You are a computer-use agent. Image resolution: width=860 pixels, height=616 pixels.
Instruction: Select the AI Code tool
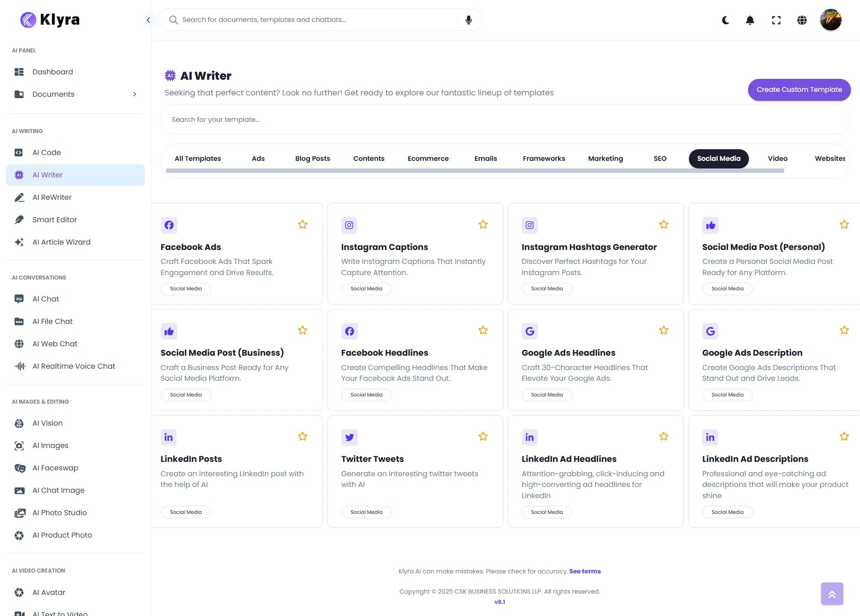click(46, 152)
